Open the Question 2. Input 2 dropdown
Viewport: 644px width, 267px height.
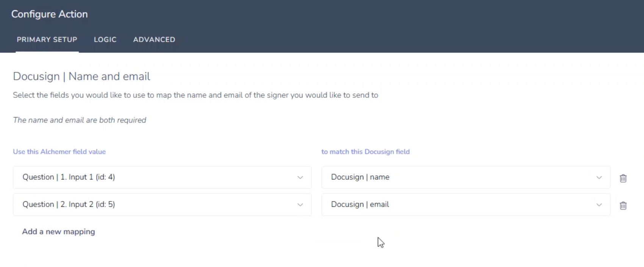point(162,204)
